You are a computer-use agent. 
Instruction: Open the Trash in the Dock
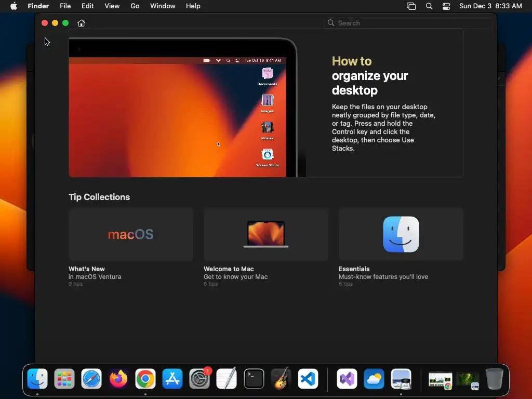tap(495, 378)
